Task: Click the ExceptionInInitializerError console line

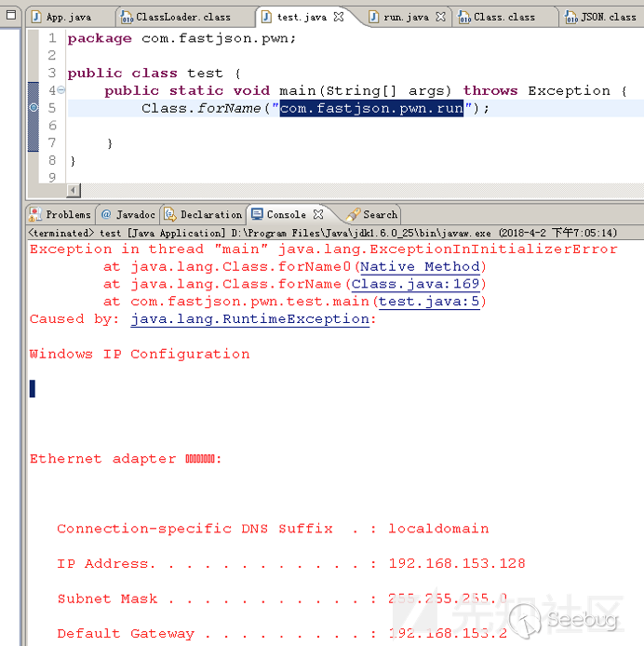Action: (x=324, y=249)
